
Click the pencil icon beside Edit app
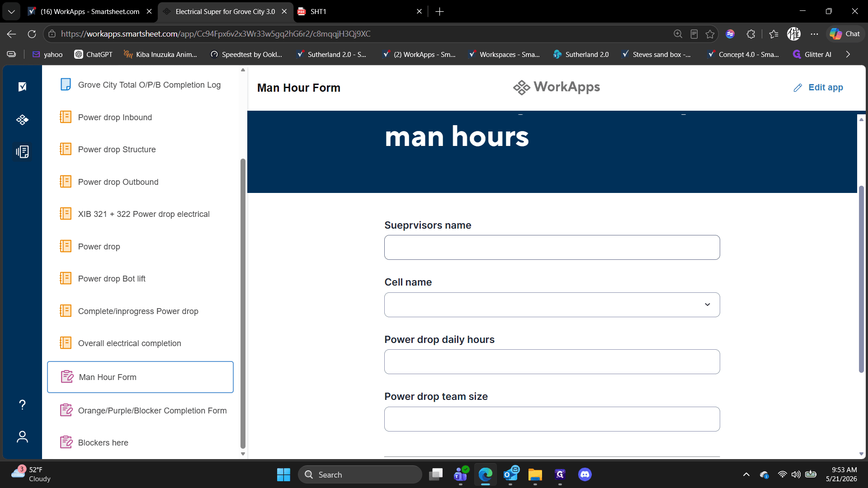click(798, 88)
